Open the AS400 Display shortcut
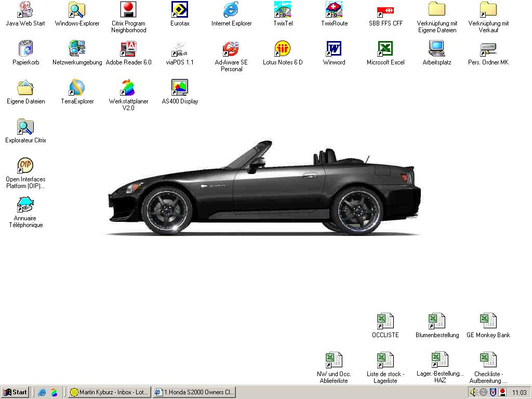 (x=180, y=88)
